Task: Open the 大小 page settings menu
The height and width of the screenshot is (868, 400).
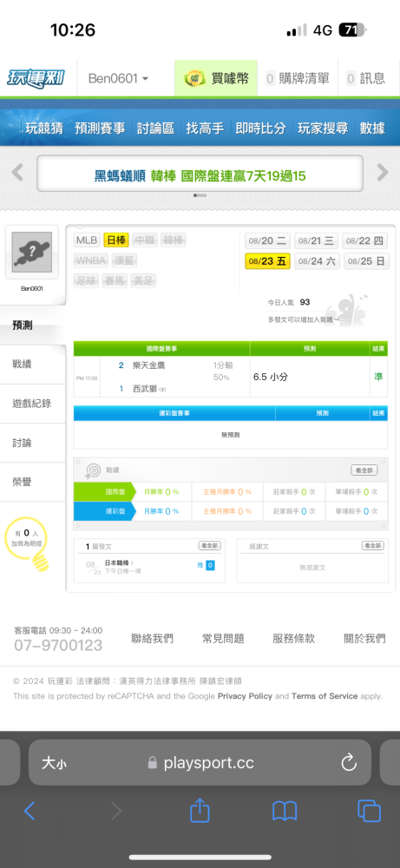Action: (54, 763)
